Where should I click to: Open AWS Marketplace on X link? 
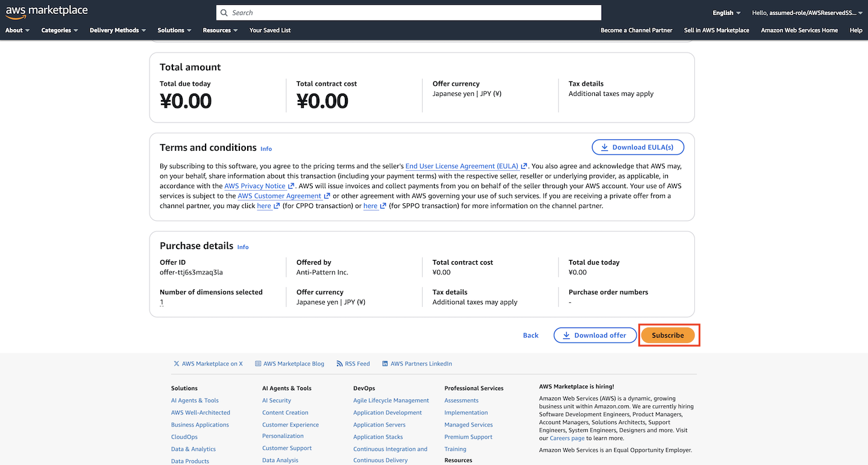click(x=208, y=364)
